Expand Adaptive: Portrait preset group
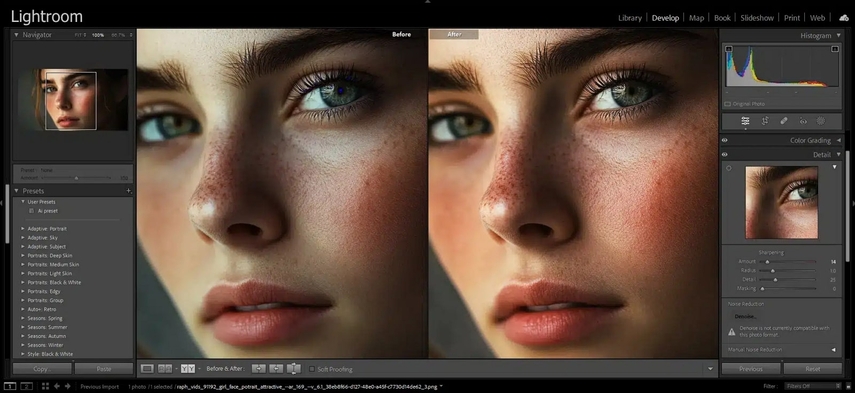This screenshot has width=855, height=393. (x=23, y=229)
